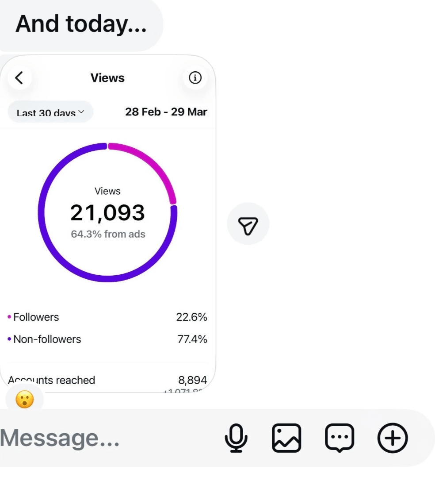Tap the surprised emoji reaction
Screen dimensions: 435x504
24,400
